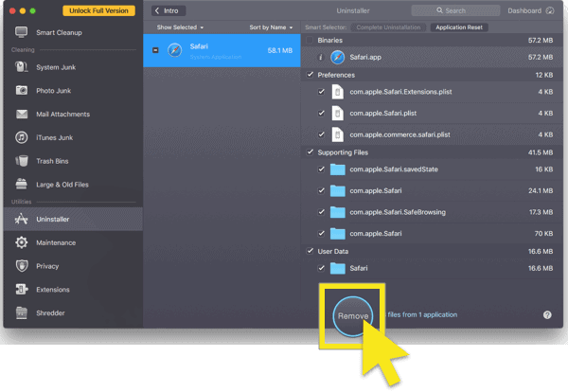
Task: Uncheck the 70 KB com.apple.Safari folder checkbox
Action: coord(321,233)
